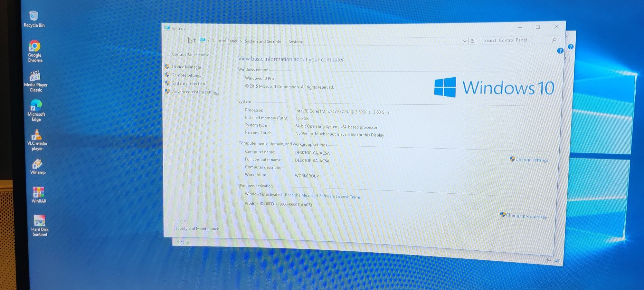Expand the chevron after Control Panel breadcrumb
Viewport: 644px width, 290px height.
coord(241,41)
